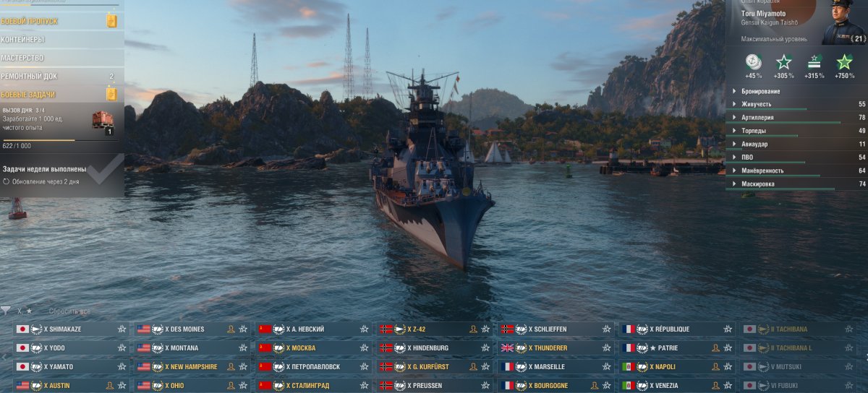
Task: Click the Сбросить все filter reset link
Action: coord(70,311)
